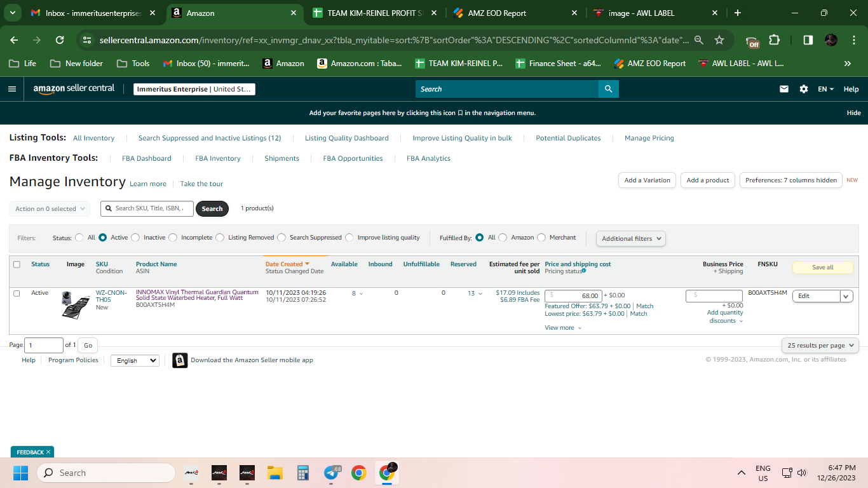868x488 pixels.
Task: Change the 25 results per page dropdown
Action: pyautogui.click(x=820, y=345)
